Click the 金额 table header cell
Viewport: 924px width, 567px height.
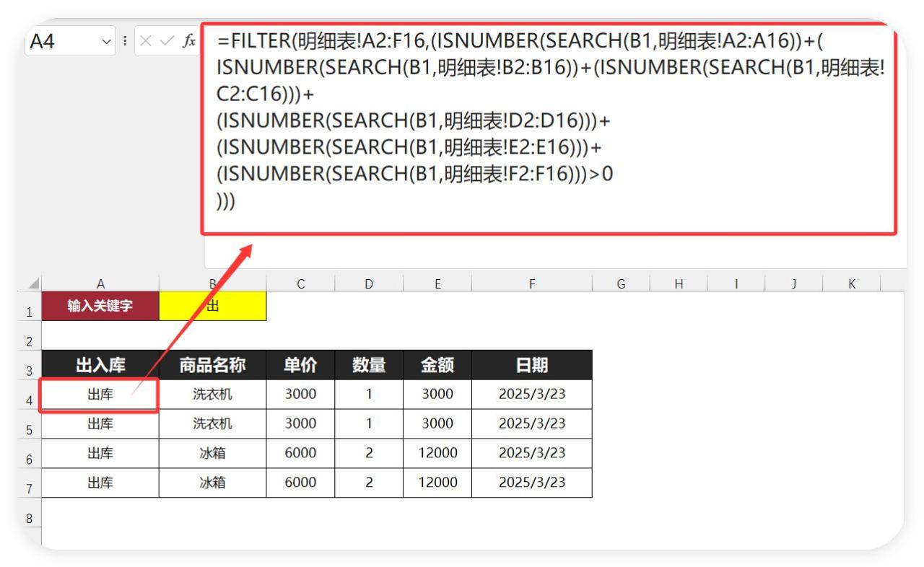437,365
